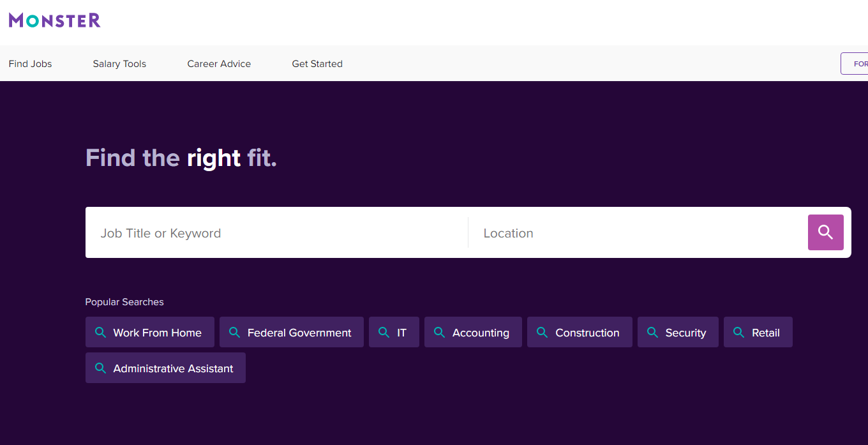Click the partially visible FOR employers button
The width and height of the screenshot is (868, 445).
coord(855,64)
